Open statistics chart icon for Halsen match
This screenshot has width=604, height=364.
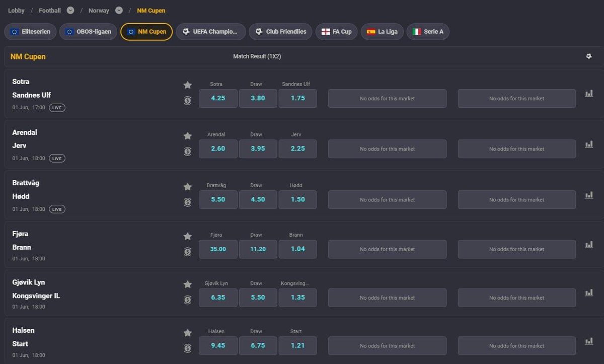(589, 341)
